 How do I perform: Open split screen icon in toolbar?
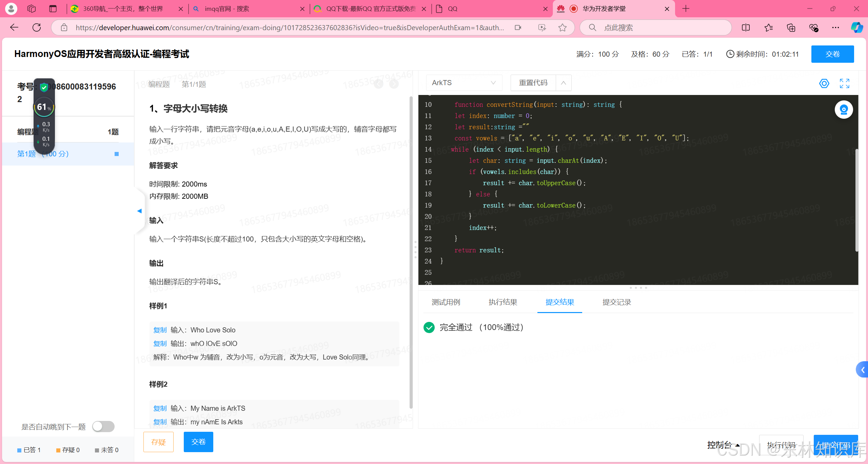[x=746, y=27]
